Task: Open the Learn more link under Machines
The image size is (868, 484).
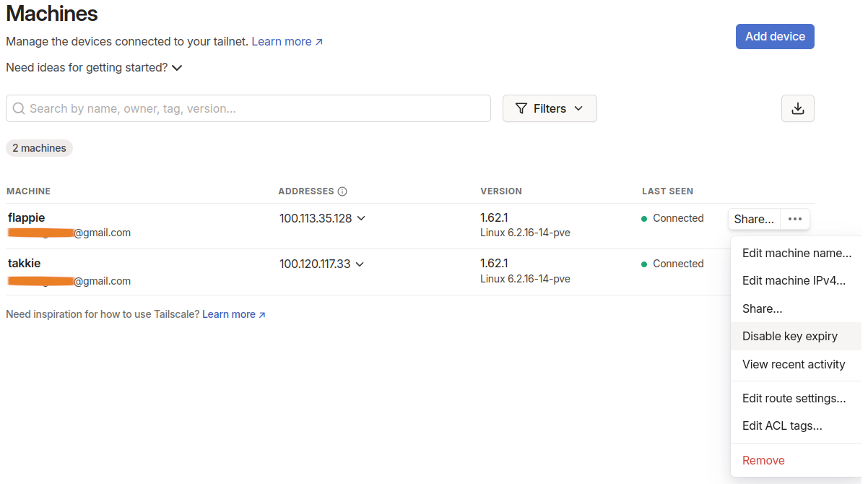Action: [x=287, y=42]
